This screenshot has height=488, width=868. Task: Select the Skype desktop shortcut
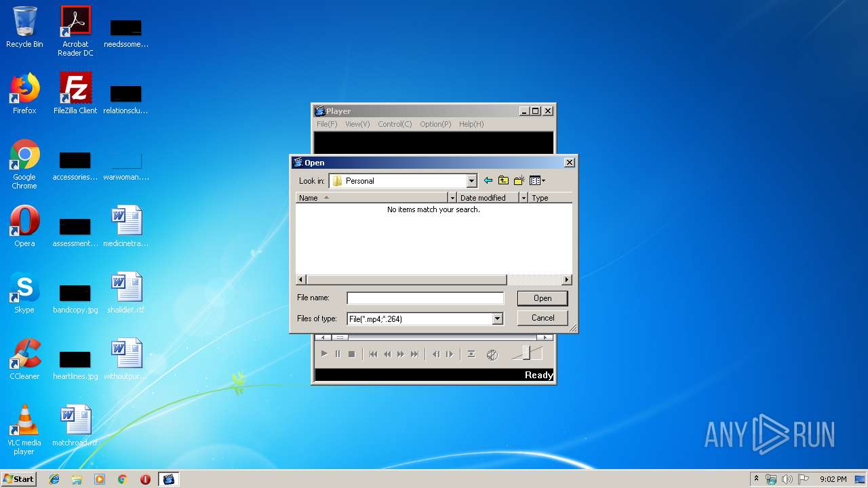click(24, 293)
